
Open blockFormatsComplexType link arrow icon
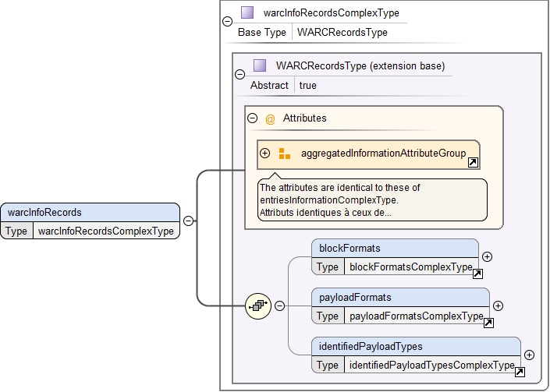click(477, 274)
